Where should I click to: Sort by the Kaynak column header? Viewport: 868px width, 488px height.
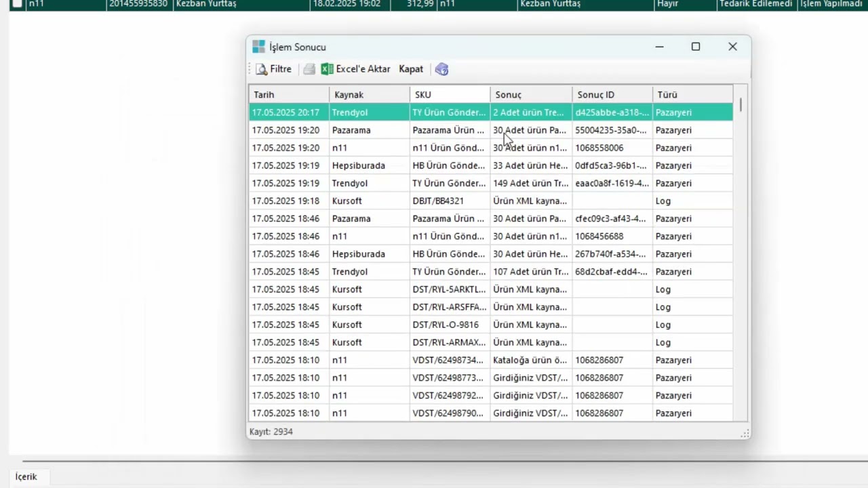(x=370, y=95)
